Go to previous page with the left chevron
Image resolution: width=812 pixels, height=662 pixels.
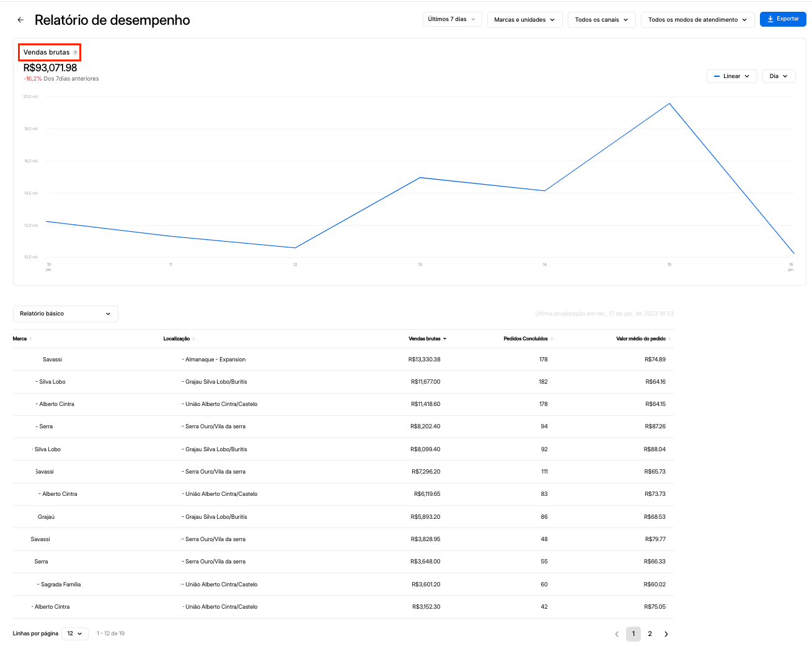coord(617,634)
